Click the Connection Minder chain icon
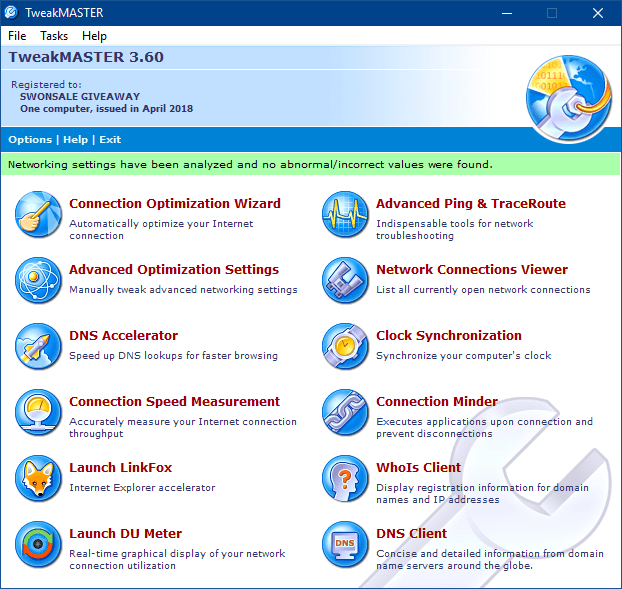Viewport: 622px width, 589px height. tap(345, 412)
